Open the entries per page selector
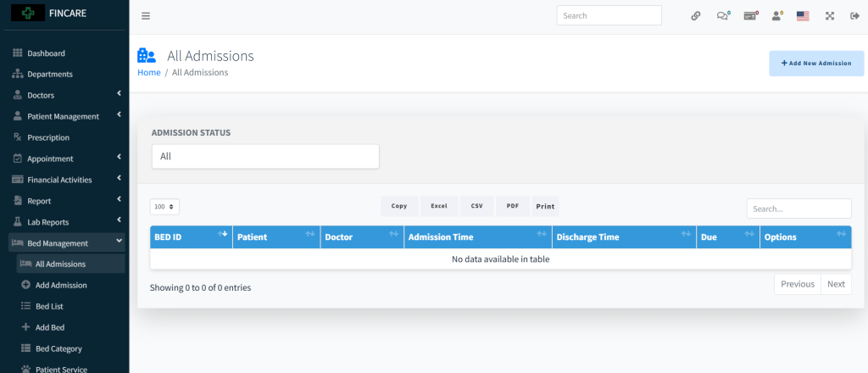This screenshot has width=868, height=373. (x=164, y=206)
